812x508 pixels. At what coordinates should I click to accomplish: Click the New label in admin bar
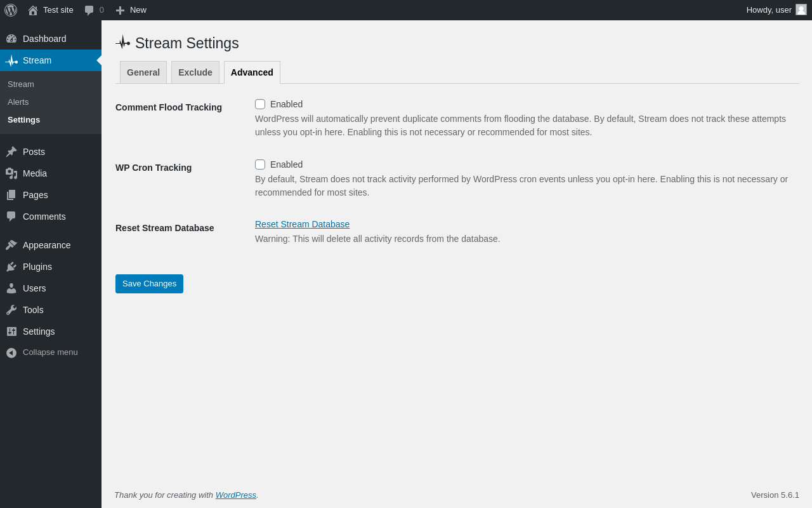tap(138, 10)
